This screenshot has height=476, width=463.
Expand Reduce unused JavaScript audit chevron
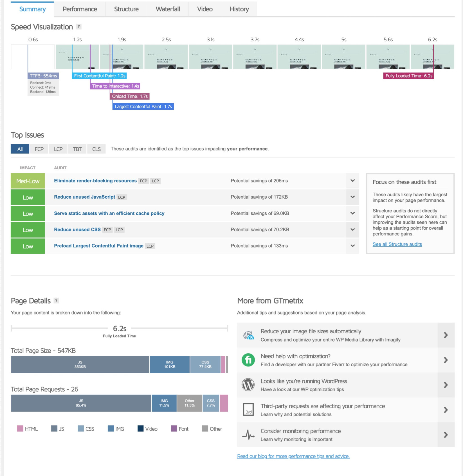tap(352, 197)
